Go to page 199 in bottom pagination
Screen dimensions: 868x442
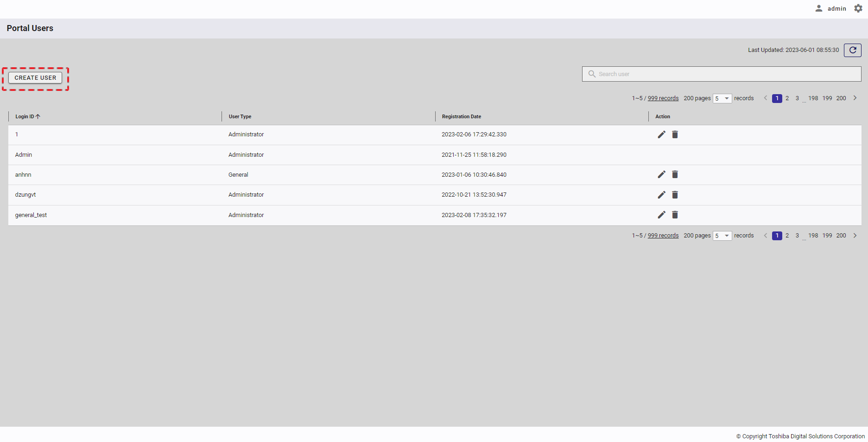click(x=827, y=236)
